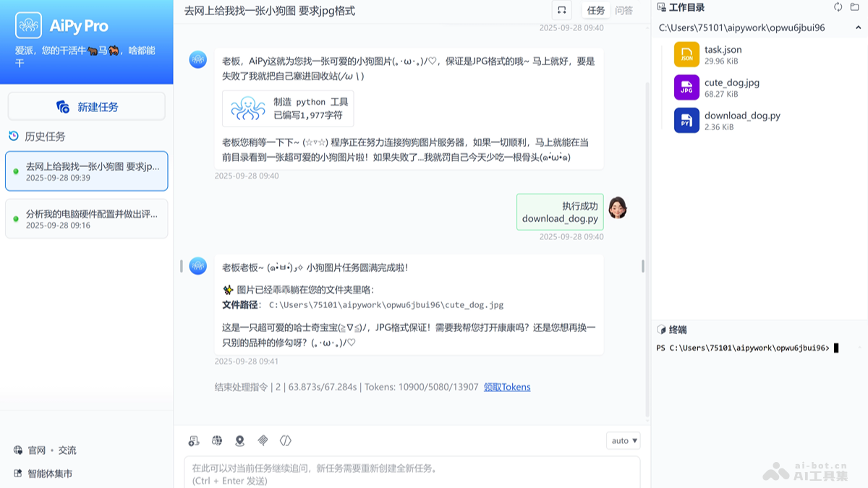Click the location pin icon above input box
This screenshot has width=868, height=488.
coord(239,440)
